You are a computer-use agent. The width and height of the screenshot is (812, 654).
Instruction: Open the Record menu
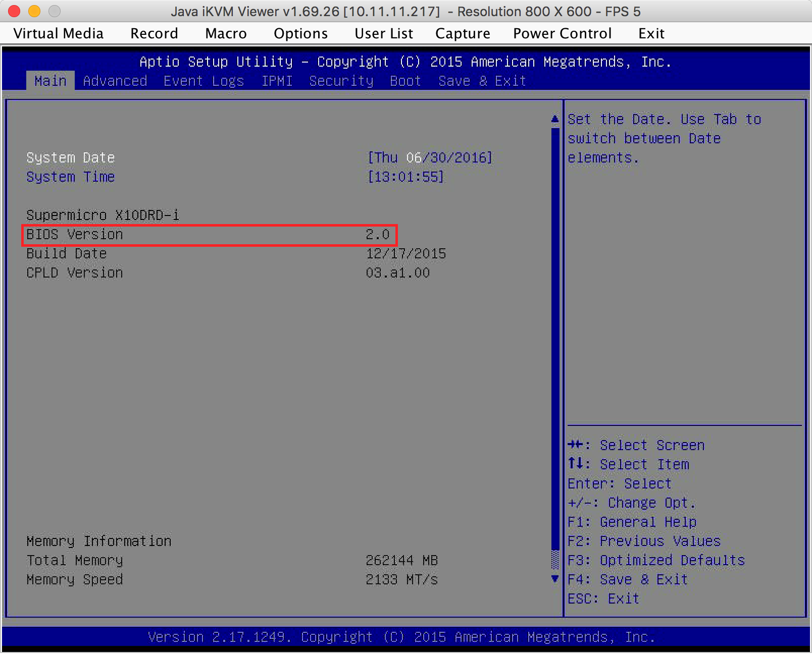click(x=154, y=33)
